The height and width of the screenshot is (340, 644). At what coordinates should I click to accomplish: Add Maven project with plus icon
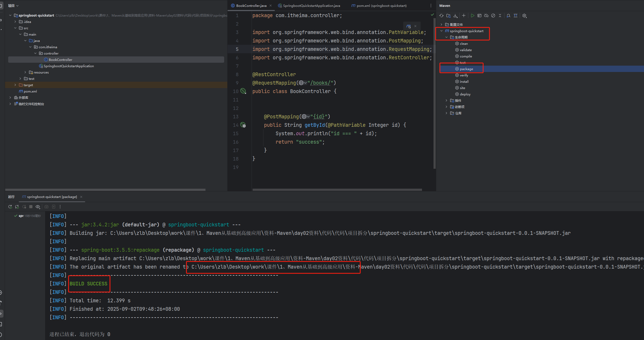tap(464, 16)
